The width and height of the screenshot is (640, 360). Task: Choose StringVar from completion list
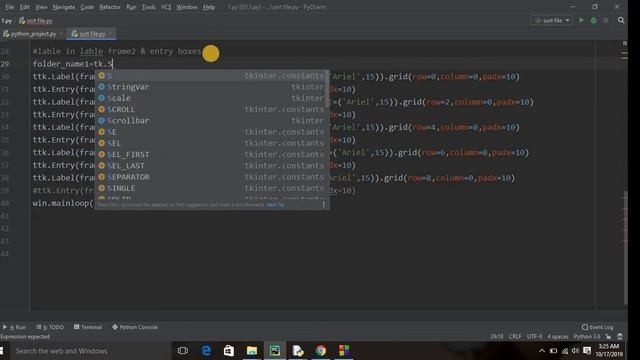211,87
